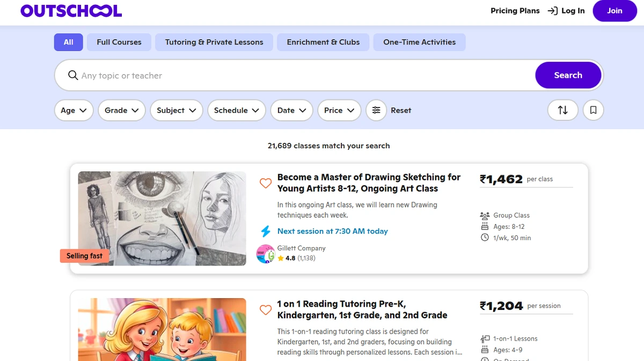Open saved classes bookmark icon

click(593, 110)
